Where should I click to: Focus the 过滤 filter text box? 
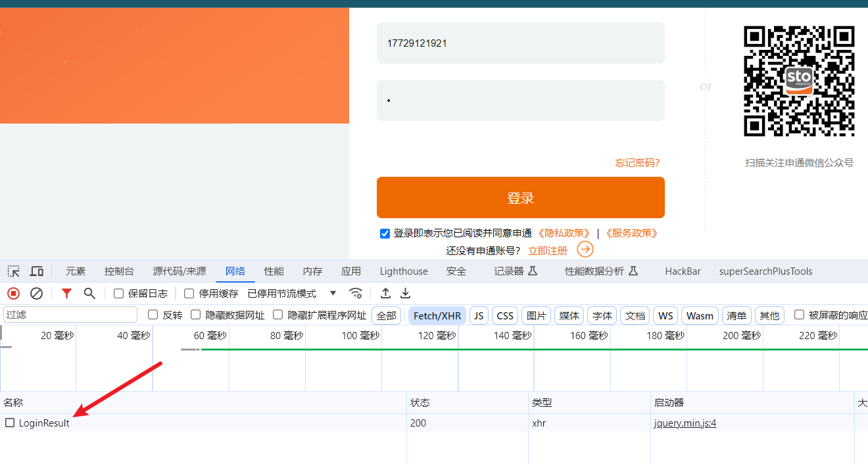pyautogui.click(x=70, y=315)
